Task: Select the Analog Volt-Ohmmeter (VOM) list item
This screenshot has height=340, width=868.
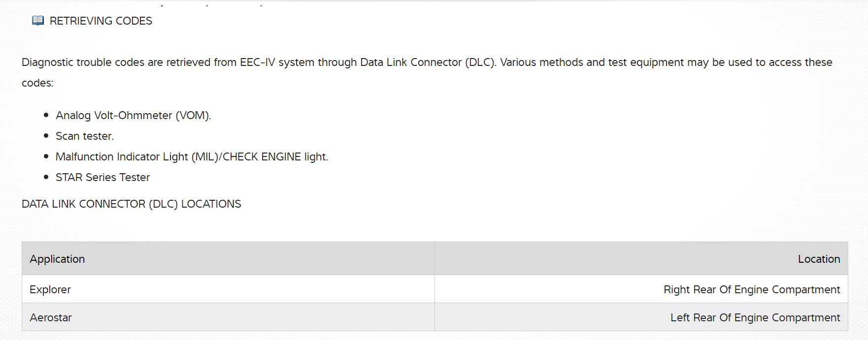Action: click(133, 116)
